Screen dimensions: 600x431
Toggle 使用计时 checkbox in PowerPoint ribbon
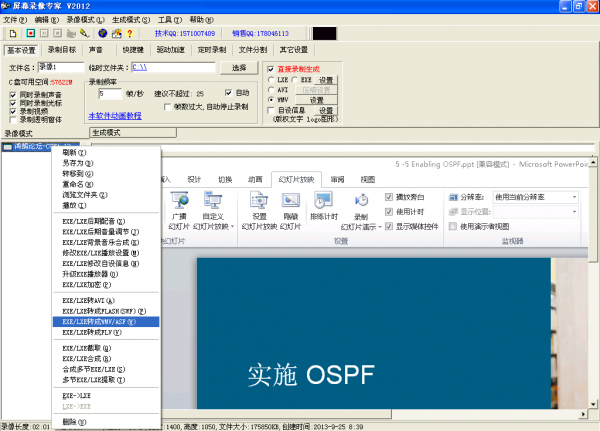pyautogui.click(x=389, y=212)
